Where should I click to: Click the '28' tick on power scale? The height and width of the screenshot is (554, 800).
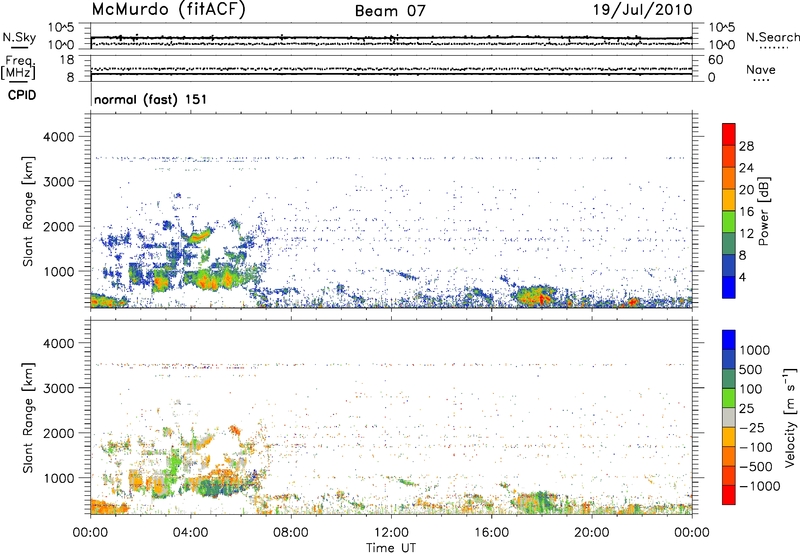click(x=746, y=146)
